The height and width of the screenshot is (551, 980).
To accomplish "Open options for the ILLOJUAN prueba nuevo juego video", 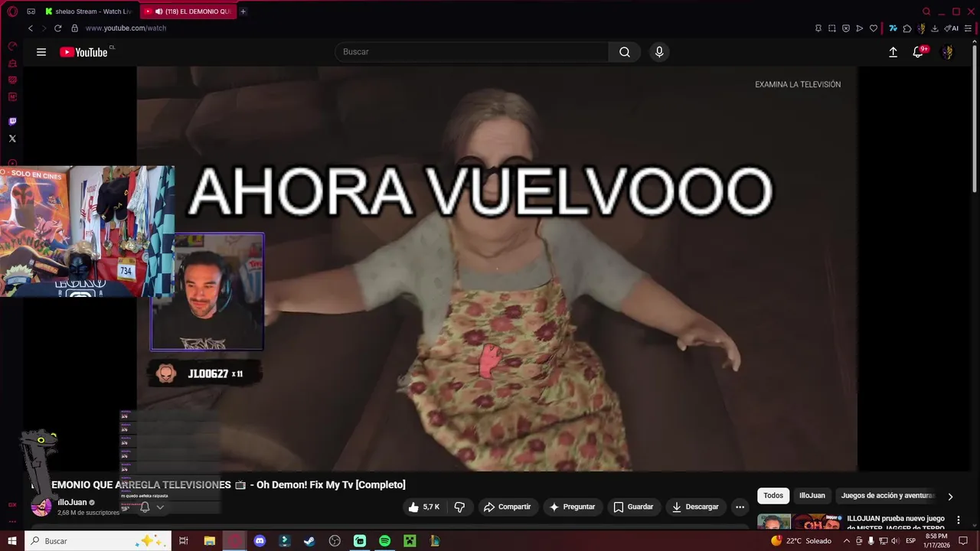I will [x=958, y=520].
